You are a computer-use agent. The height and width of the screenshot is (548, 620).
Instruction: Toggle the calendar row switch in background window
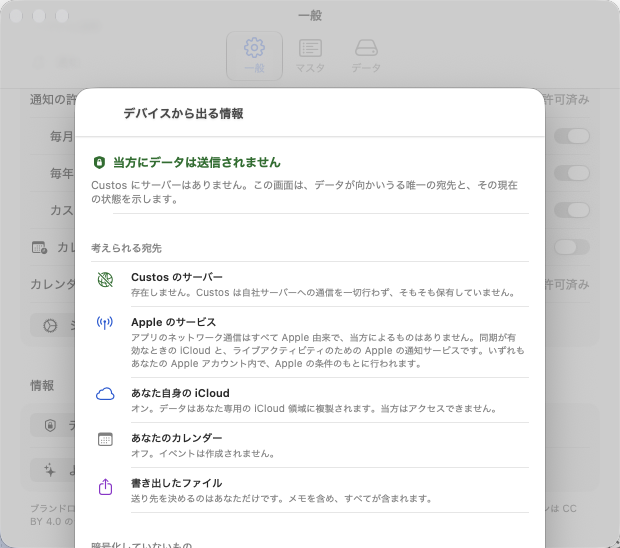click(572, 247)
